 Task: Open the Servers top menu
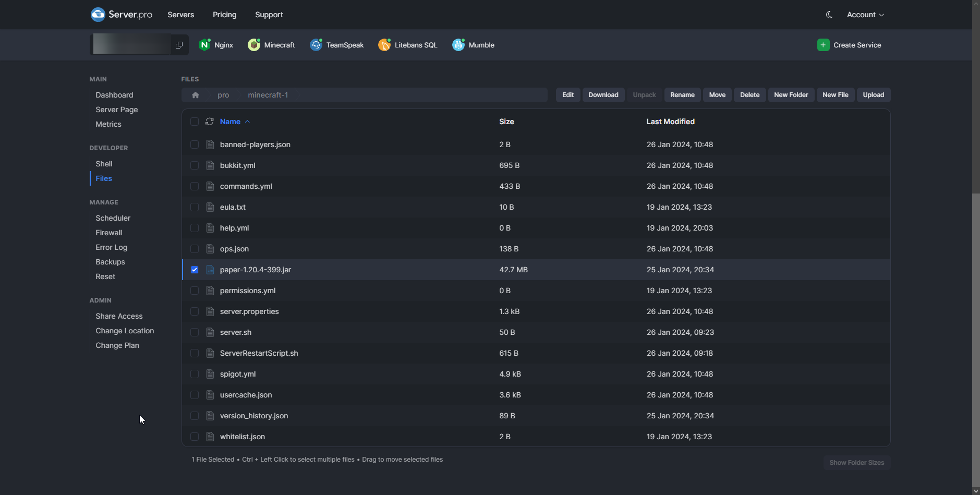coord(180,15)
